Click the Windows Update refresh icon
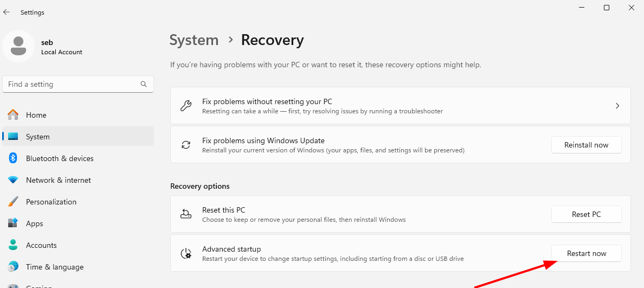This screenshot has height=288, width=644. click(186, 145)
